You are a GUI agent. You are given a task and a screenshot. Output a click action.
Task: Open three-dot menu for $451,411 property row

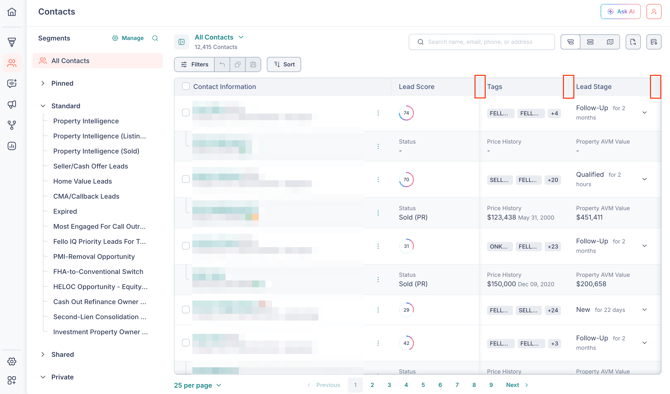point(378,213)
